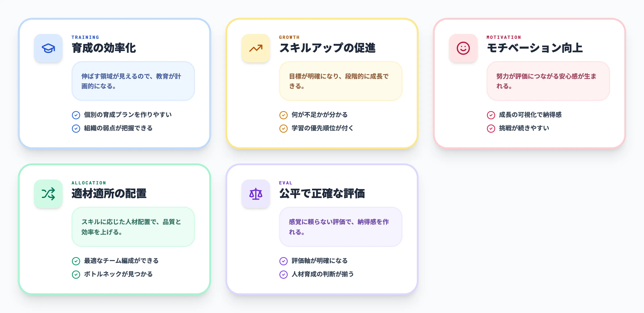Click the upward trend growth icon
This screenshot has width=644, height=313.
[x=256, y=48]
